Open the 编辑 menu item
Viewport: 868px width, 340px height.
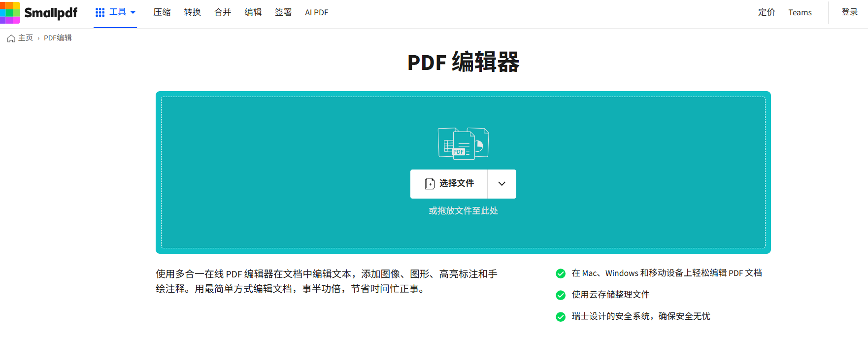tap(253, 12)
